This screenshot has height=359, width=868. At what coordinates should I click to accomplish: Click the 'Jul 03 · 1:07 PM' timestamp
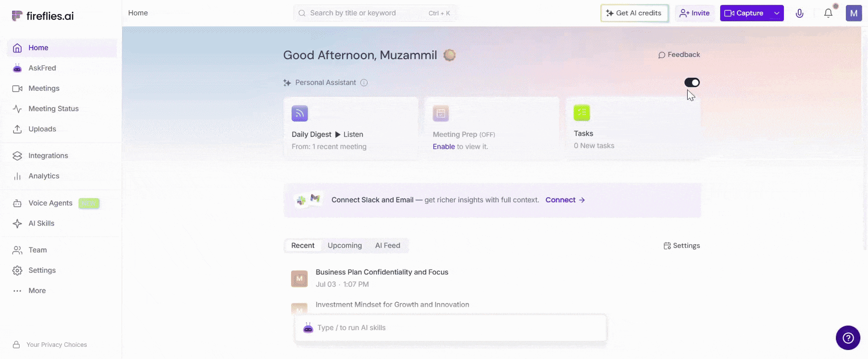coord(342,284)
